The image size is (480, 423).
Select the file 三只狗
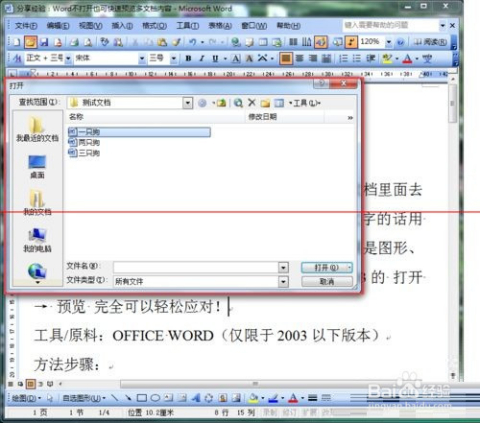click(84, 153)
